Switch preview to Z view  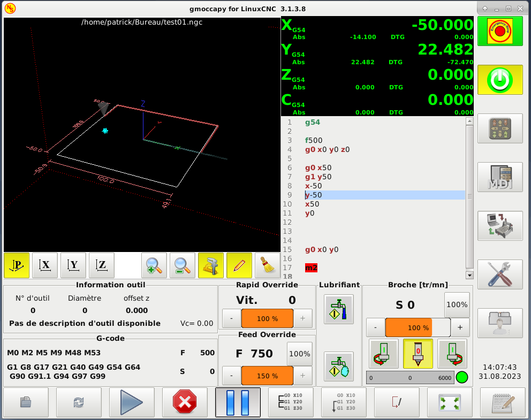pyautogui.click(x=102, y=265)
